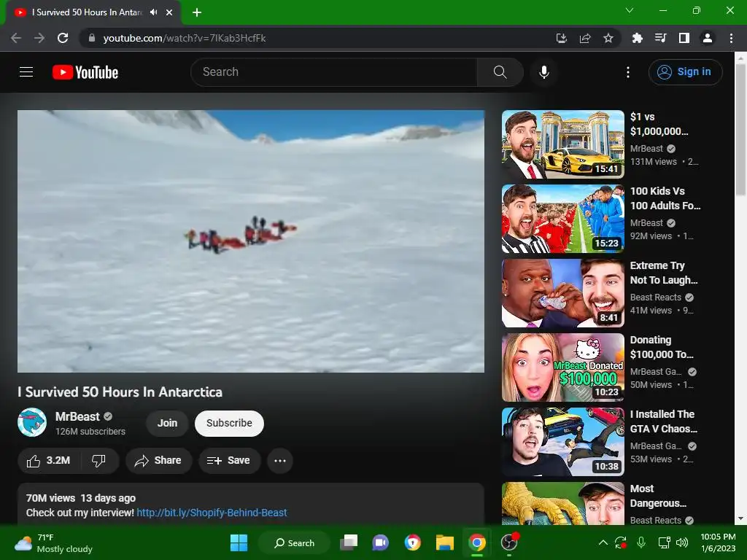
Task: Open the Shopify-Behind-Beast bit.ly link
Action: [x=212, y=513]
